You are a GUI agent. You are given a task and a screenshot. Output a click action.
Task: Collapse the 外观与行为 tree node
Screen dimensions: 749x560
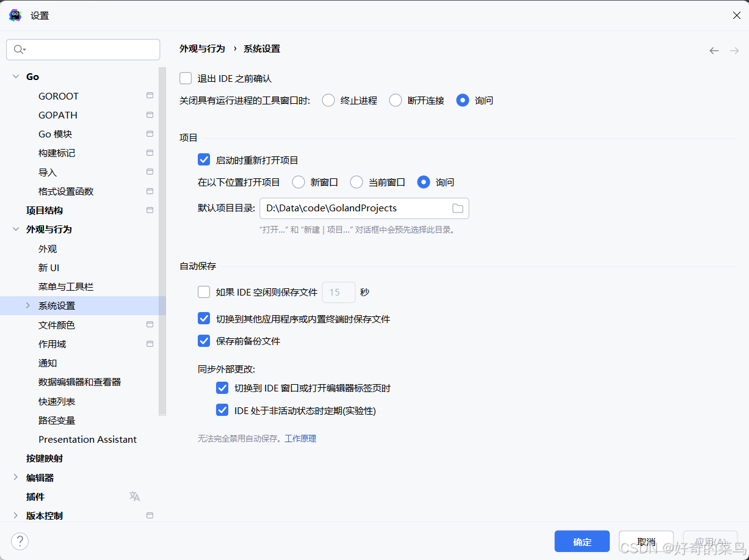15,229
